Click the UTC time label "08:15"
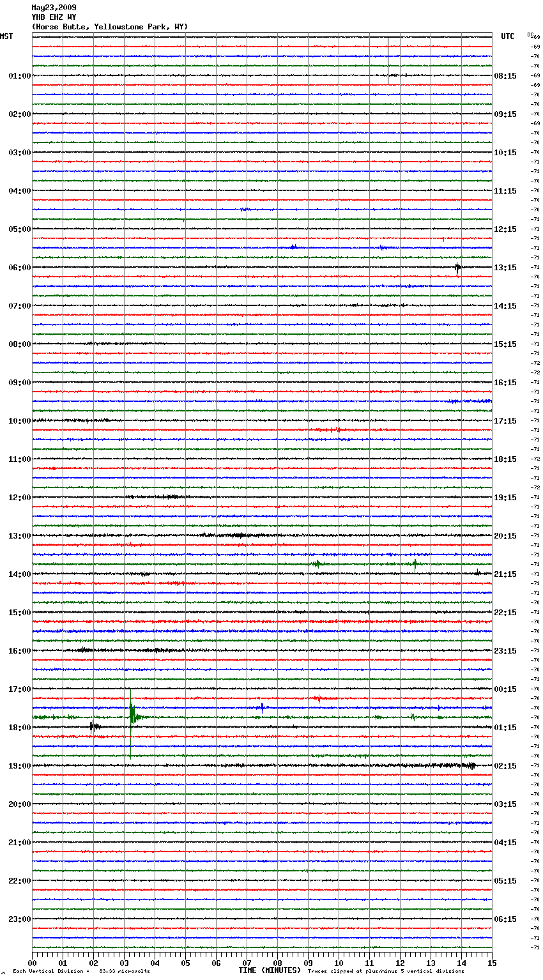Screen dimensions: 543x980 [505, 76]
